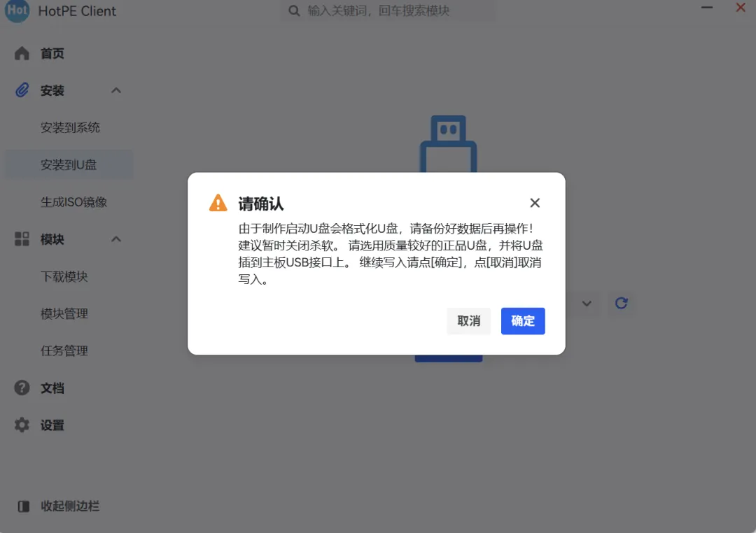
Task: Click the paperclip 安装 icon
Action: point(22,90)
